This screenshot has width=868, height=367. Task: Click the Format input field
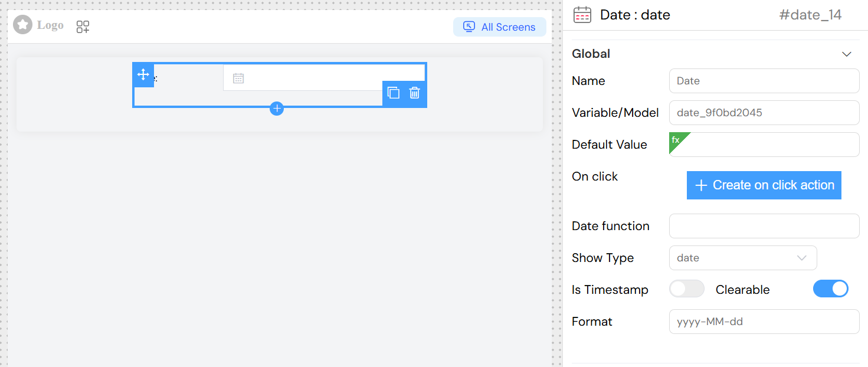[764, 322]
